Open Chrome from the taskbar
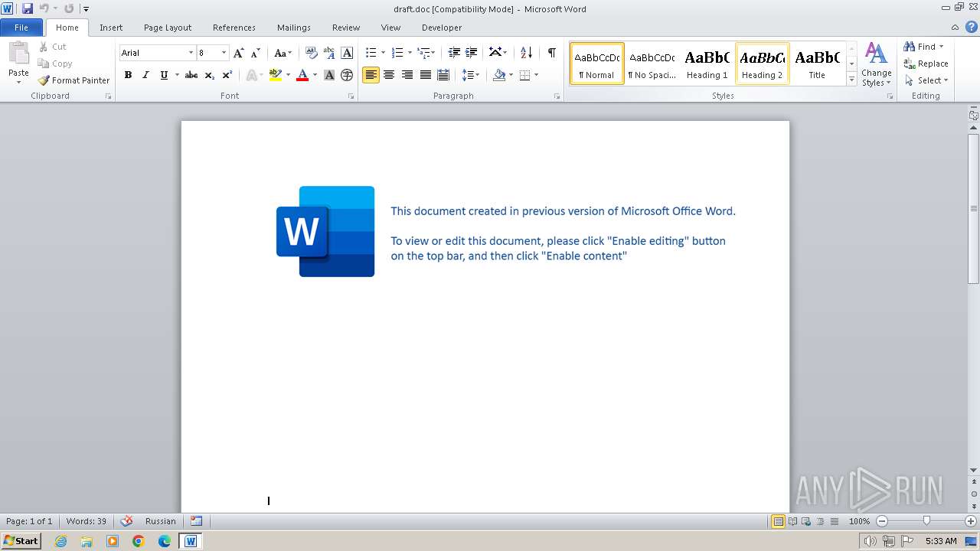 point(139,541)
